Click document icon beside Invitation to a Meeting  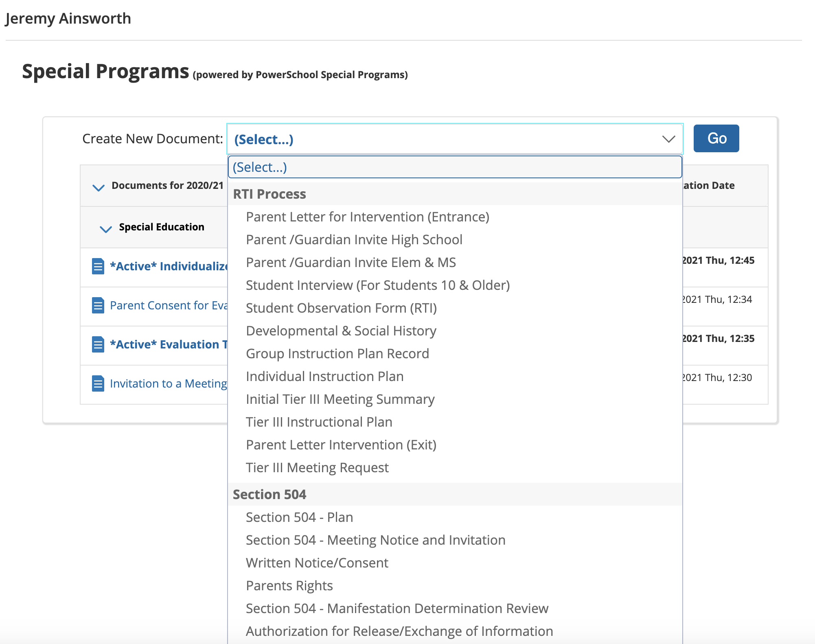tap(98, 383)
